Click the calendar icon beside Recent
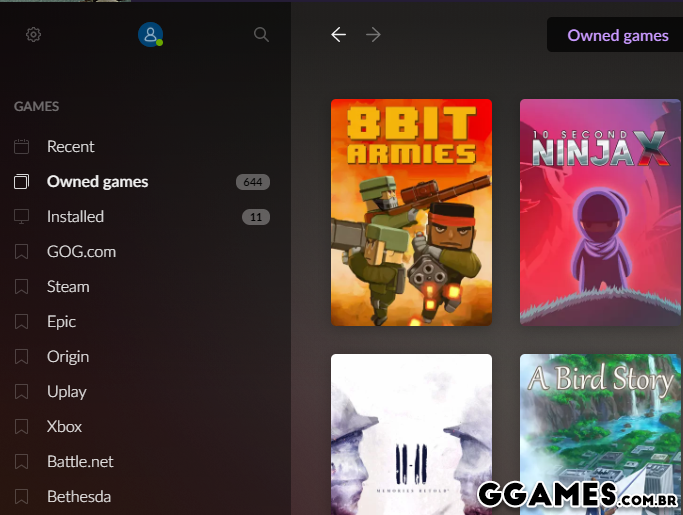Image resolution: width=683 pixels, height=515 pixels. coord(22,147)
